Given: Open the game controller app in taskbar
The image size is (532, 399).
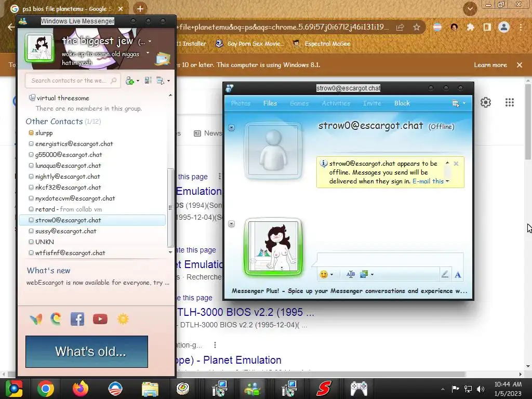Looking at the screenshot, I should coord(358,389).
